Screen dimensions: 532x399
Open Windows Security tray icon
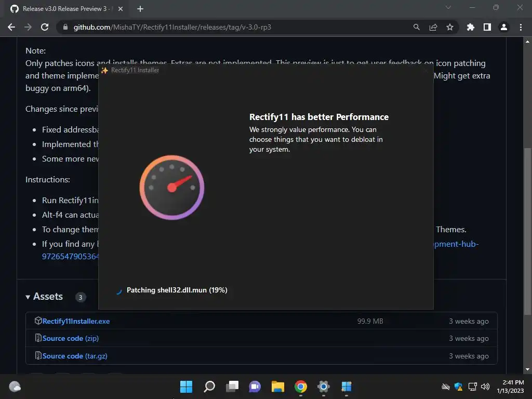tap(458, 387)
